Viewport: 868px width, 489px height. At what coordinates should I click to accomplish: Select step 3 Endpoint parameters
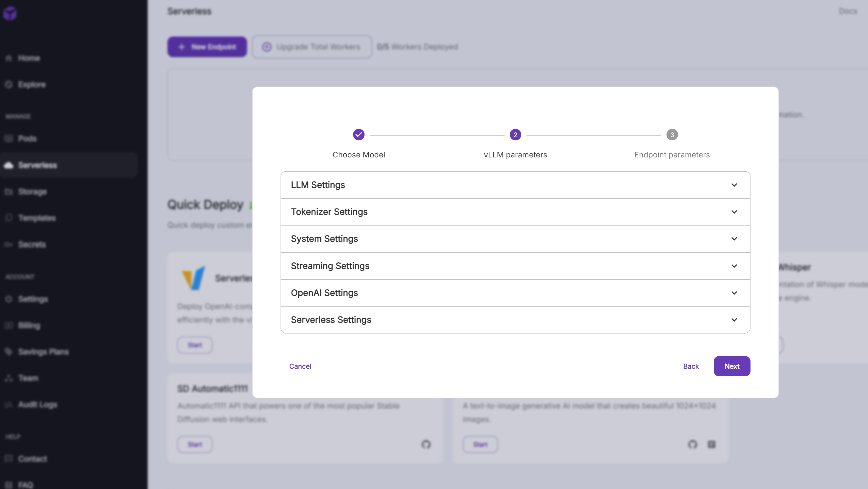672,135
